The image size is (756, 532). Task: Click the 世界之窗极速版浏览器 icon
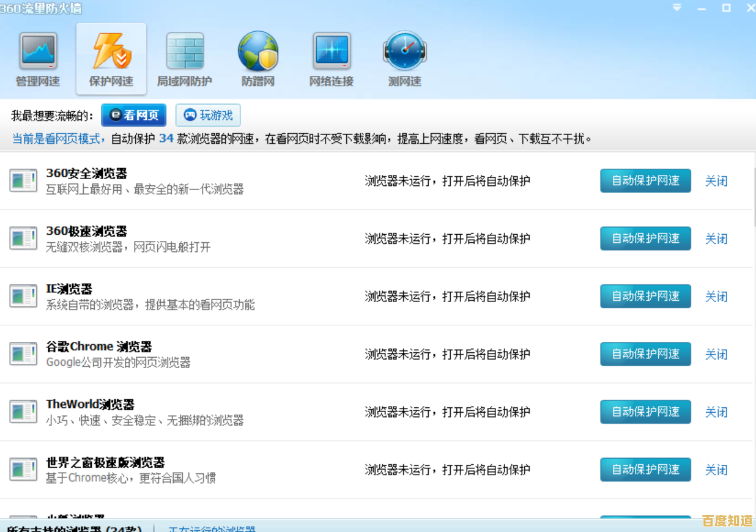[23, 470]
